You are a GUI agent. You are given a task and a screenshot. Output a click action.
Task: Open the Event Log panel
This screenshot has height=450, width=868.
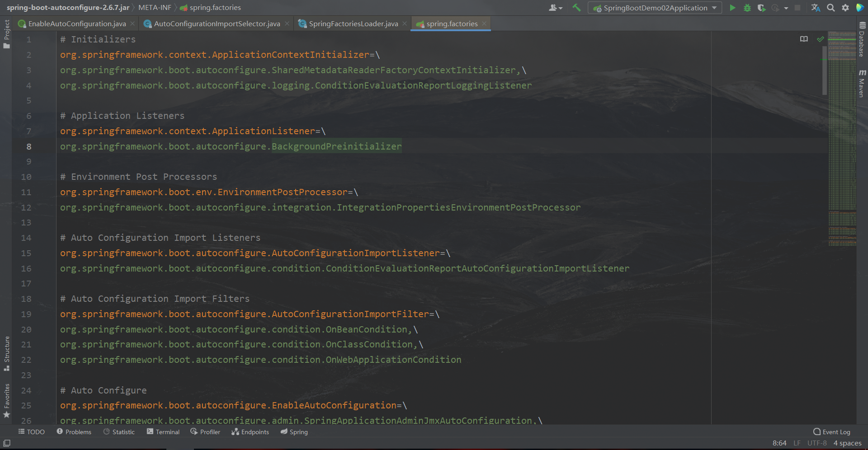832,432
